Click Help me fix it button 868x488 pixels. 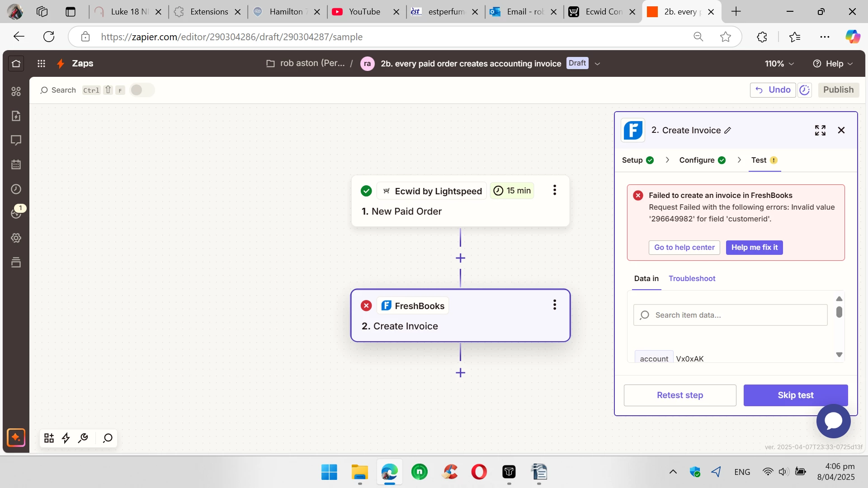click(754, 248)
